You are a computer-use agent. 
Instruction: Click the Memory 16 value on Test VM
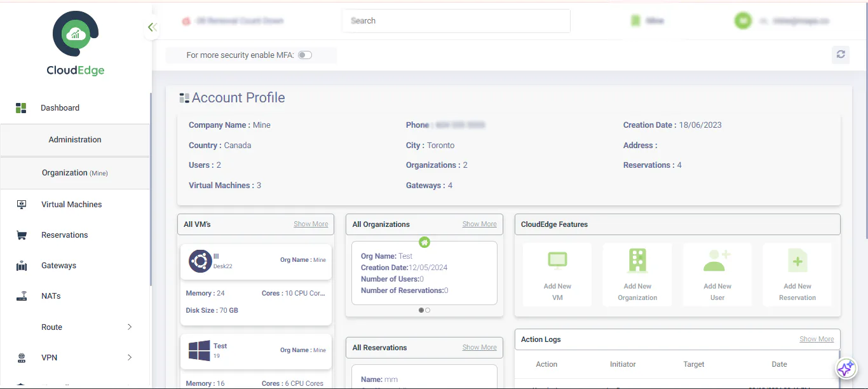click(220, 384)
